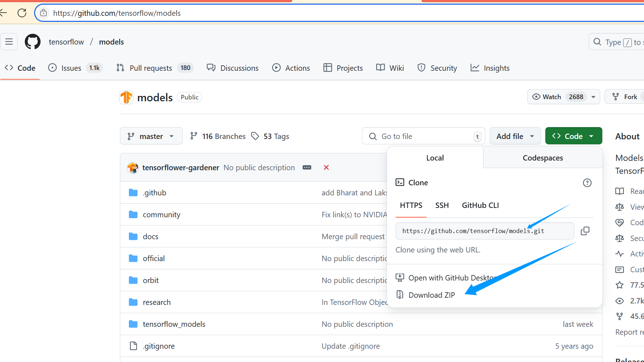The image size is (644, 362).
Task: Open the tensorflow owner link
Action: (x=66, y=42)
